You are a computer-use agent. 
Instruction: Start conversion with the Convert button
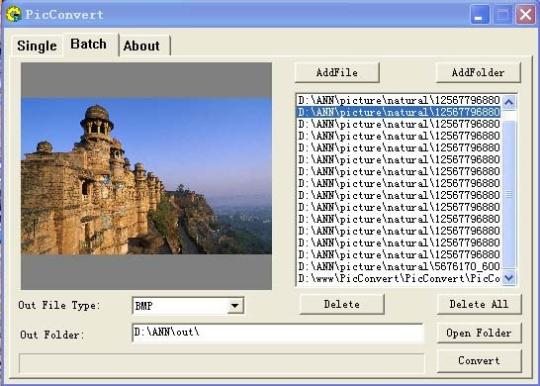(479, 361)
